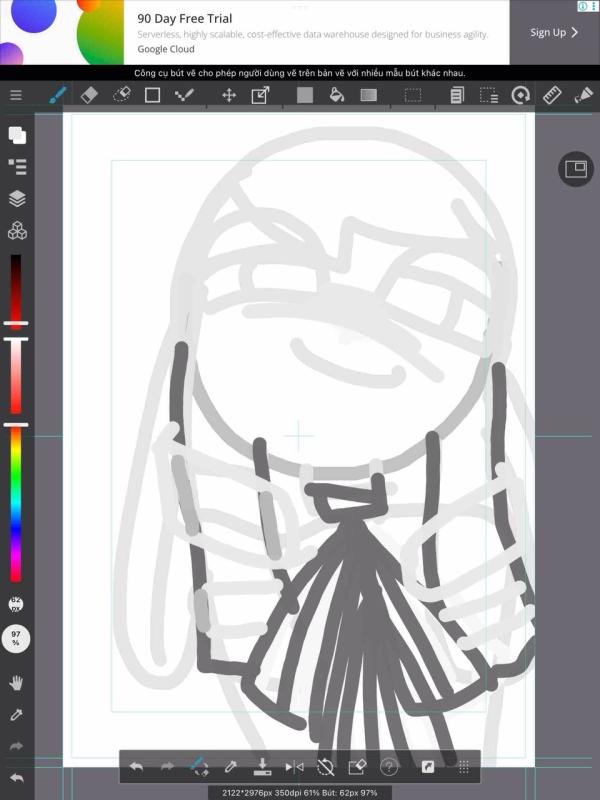Viewport: 600px width, 800px height.
Task: Toggle rotation reset in bottom bar
Action: point(325,767)
